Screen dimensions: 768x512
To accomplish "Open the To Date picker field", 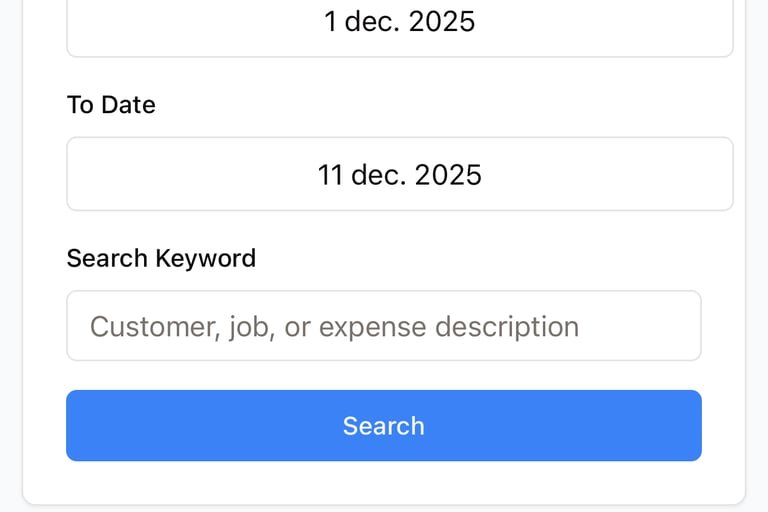I will click(400, 174).
